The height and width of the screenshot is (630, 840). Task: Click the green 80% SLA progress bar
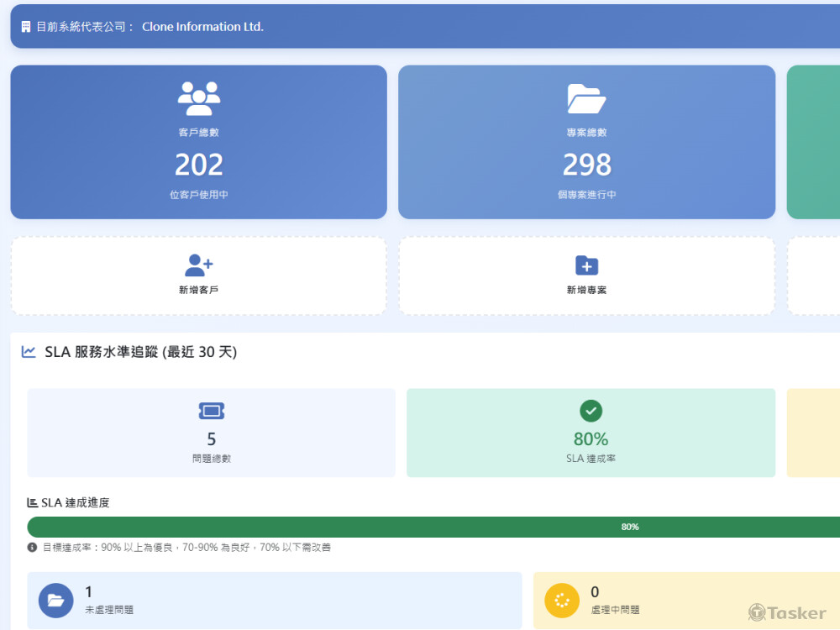433,528
